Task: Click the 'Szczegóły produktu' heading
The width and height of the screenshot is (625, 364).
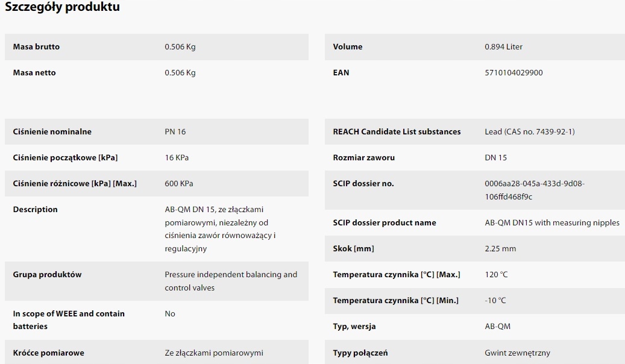Action: (62, 7)
